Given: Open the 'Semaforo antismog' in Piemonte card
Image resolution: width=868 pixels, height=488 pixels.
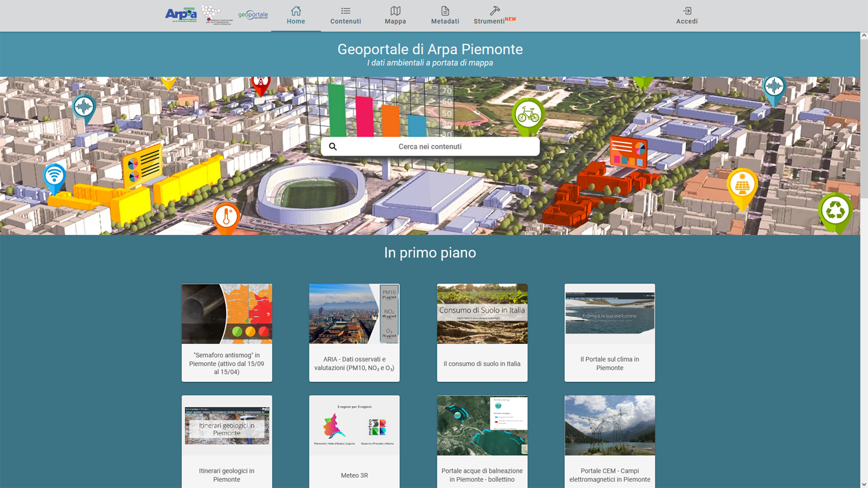Looking at the screenshot, I should point(227,333).
